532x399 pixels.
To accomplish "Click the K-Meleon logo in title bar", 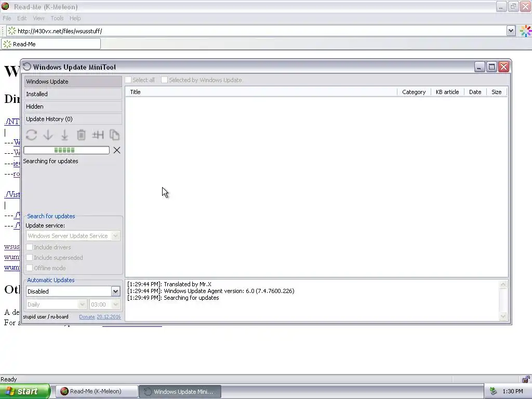I will click(5, 6).
